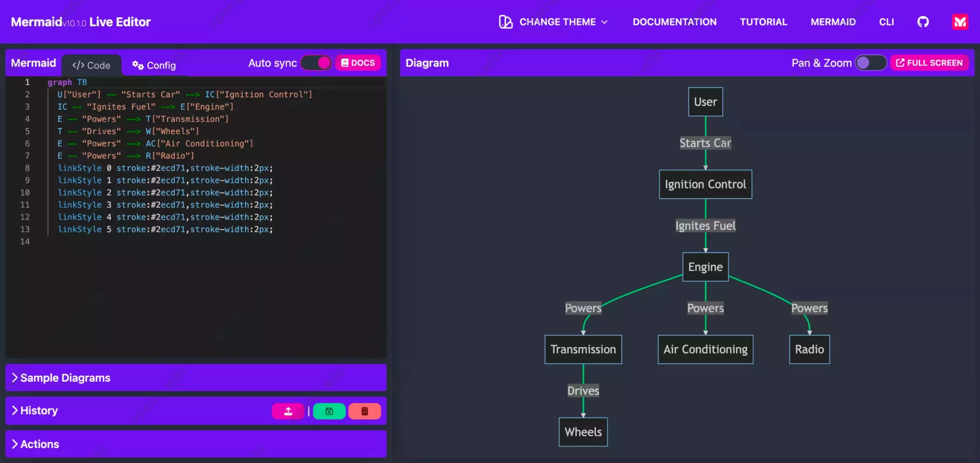Click the Powers label above Air Conditioning
The width and height of the screenshot is (980, 463).
click(x=705, y=308)
